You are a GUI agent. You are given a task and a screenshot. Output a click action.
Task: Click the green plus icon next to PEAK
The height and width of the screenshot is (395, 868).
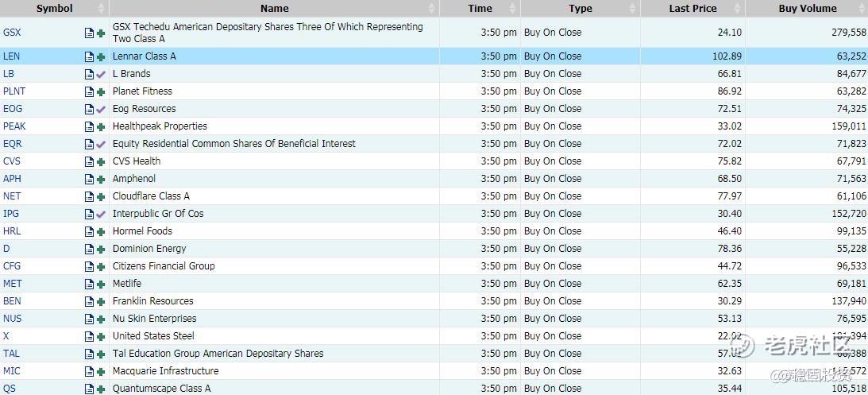[x=101, y=126]
